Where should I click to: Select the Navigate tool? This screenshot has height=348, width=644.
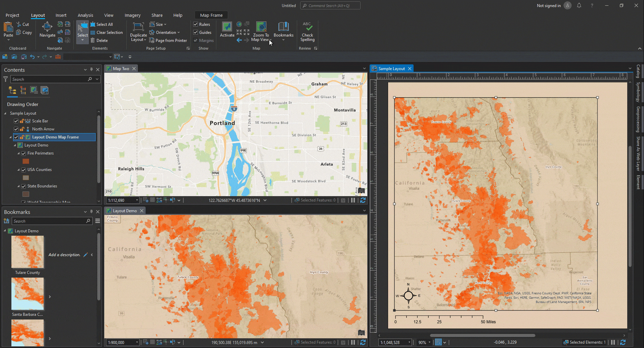coord(47,30)
